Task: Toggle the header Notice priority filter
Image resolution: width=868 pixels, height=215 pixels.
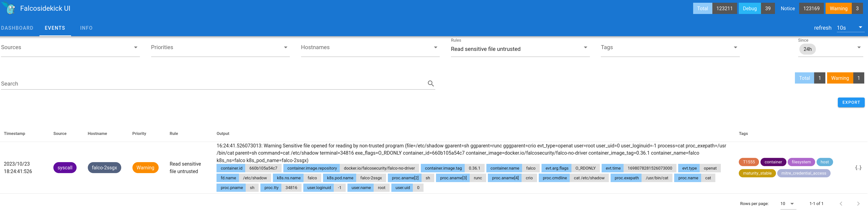Action: (787, 8)
